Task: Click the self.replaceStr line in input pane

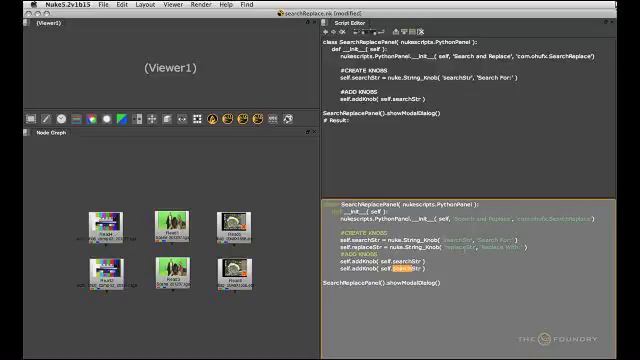Action: [x=433, y=247]
